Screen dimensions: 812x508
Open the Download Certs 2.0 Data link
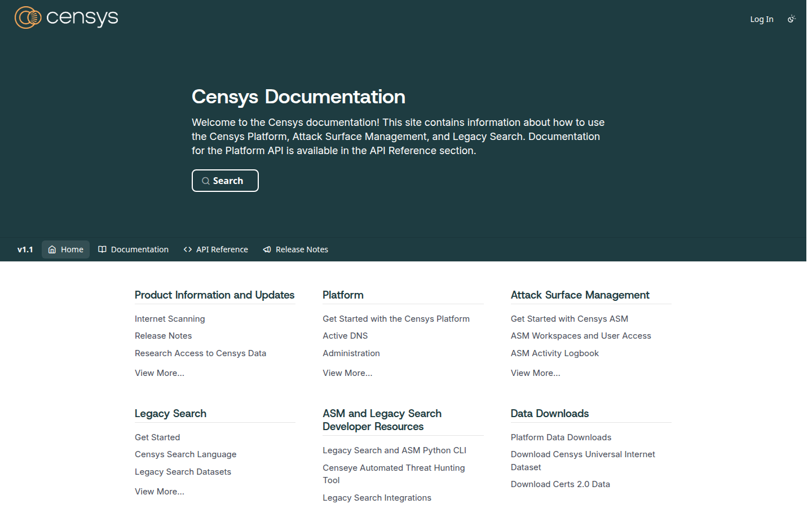coord(561,484)
